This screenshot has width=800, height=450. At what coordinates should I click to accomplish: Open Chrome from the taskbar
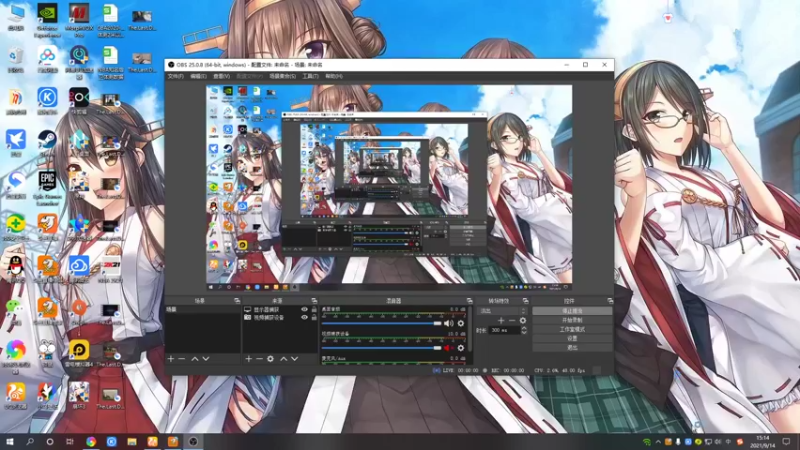(x=91, y=441)
